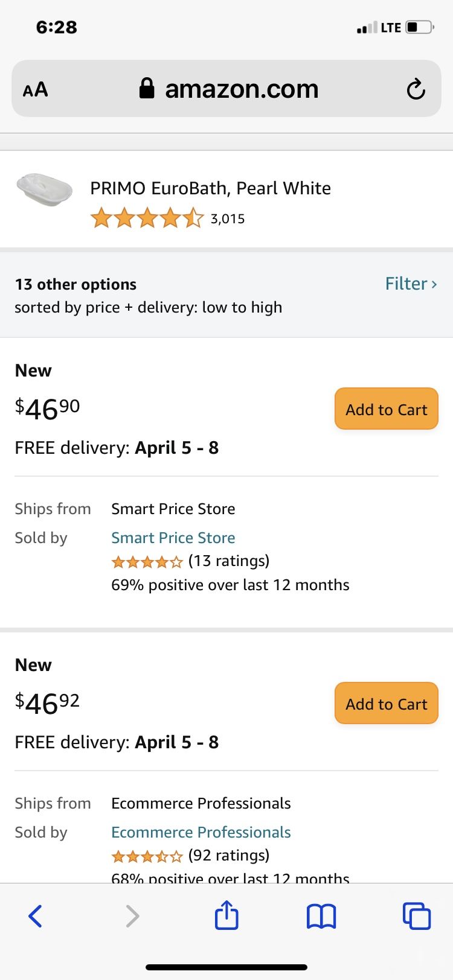
Task: Tap the battery indicator in status bar
Action: (420, 27)
